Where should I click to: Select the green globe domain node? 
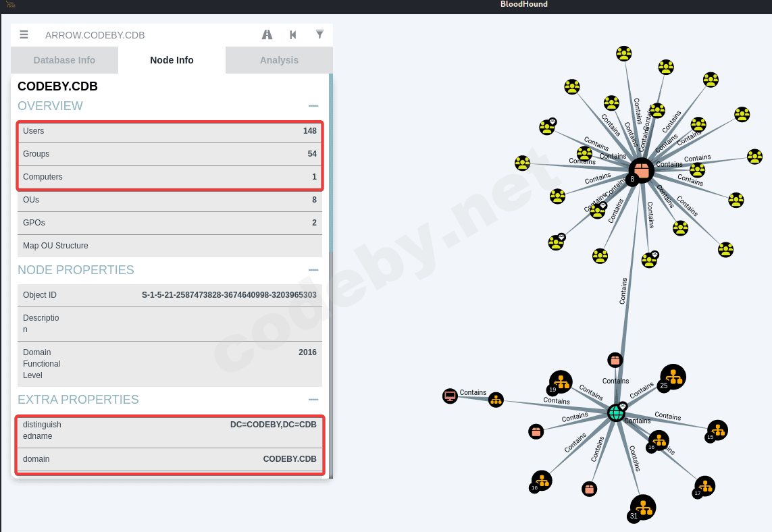[x=616, y=413]
